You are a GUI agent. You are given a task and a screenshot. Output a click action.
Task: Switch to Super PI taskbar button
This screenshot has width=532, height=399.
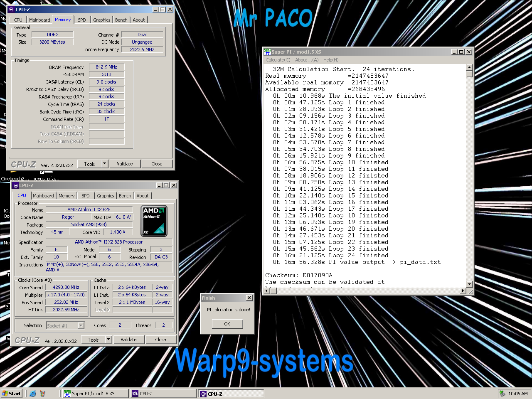pyautogui.click(x=95, y=394)
